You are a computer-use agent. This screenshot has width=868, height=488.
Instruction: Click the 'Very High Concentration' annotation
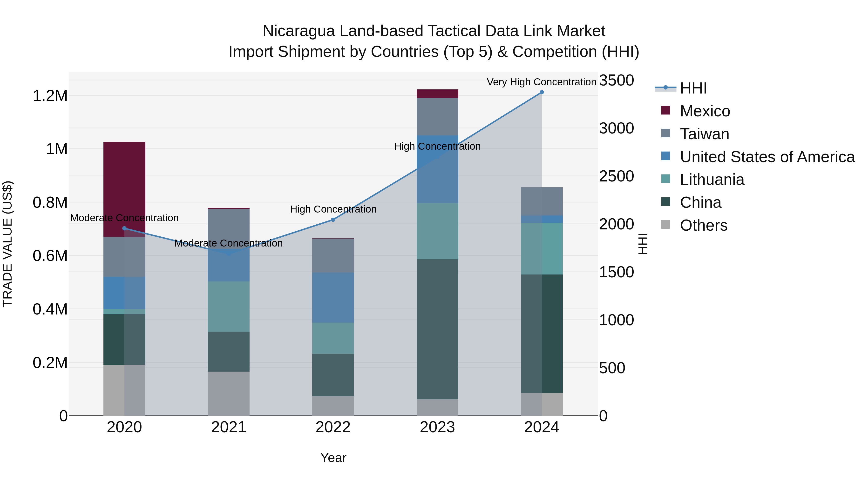coord(542,82)
